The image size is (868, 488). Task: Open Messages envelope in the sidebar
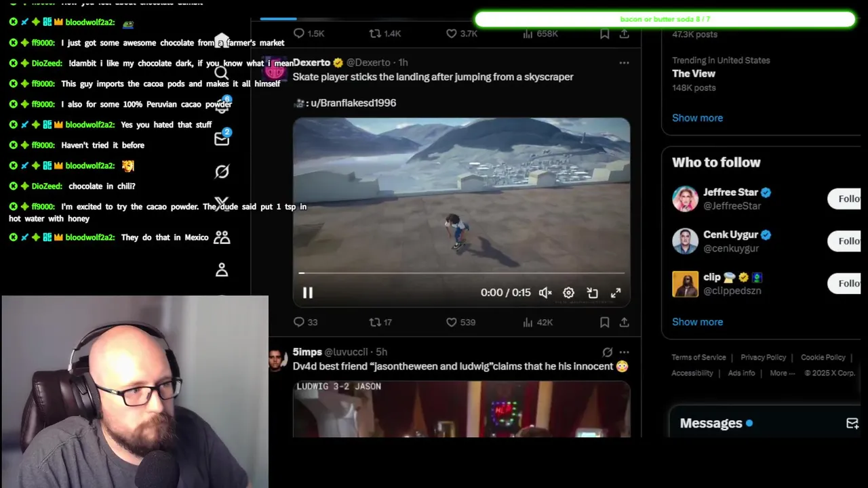click(x=222, y=138)
